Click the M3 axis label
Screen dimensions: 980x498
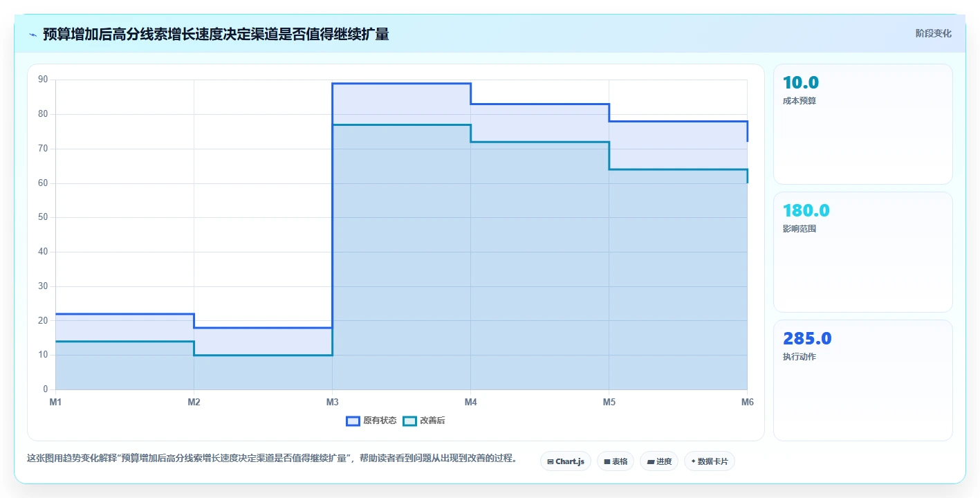[332, 402]
